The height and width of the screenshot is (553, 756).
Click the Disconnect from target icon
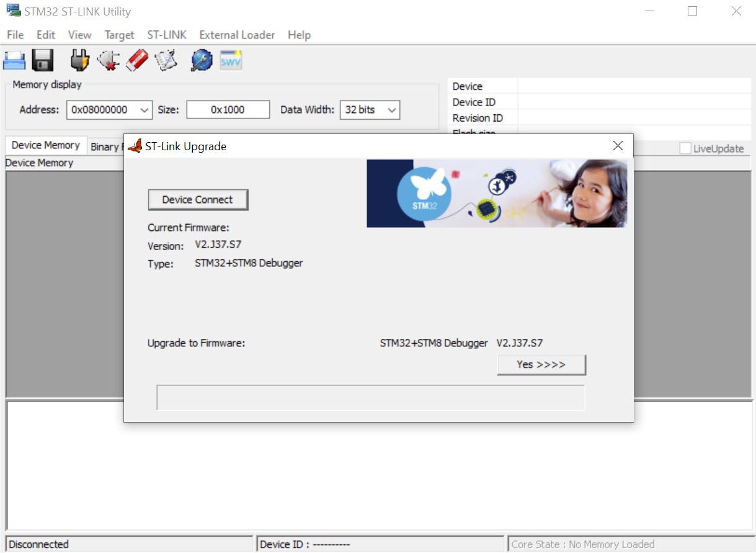coord(109,60)
